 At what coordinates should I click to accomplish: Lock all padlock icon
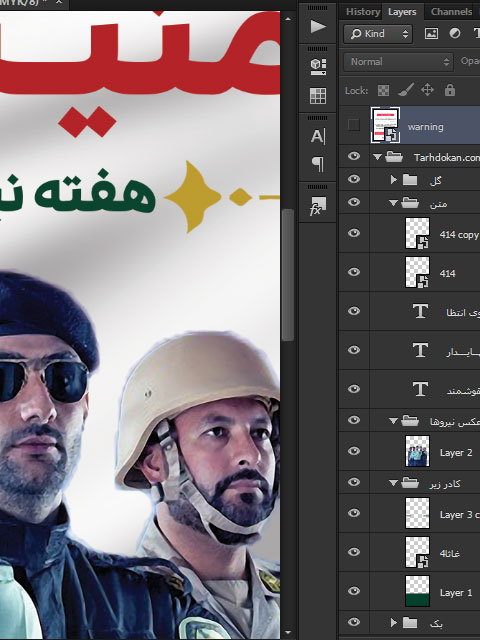[450, 90]
